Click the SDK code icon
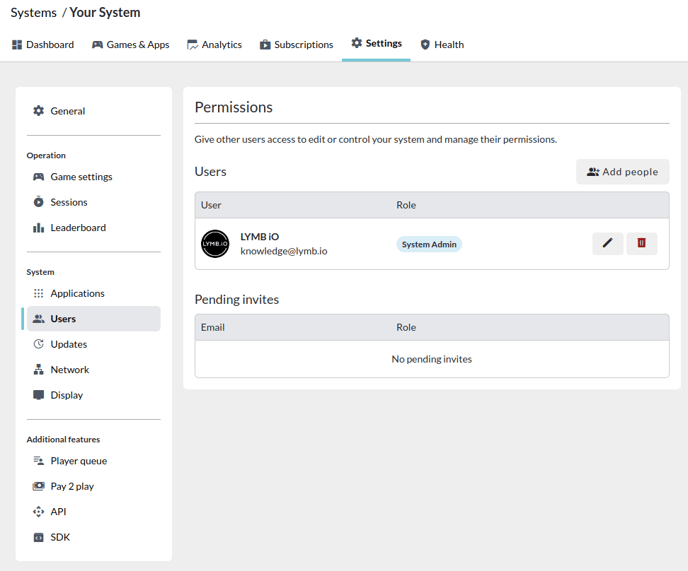 click(x=39, y=537)
